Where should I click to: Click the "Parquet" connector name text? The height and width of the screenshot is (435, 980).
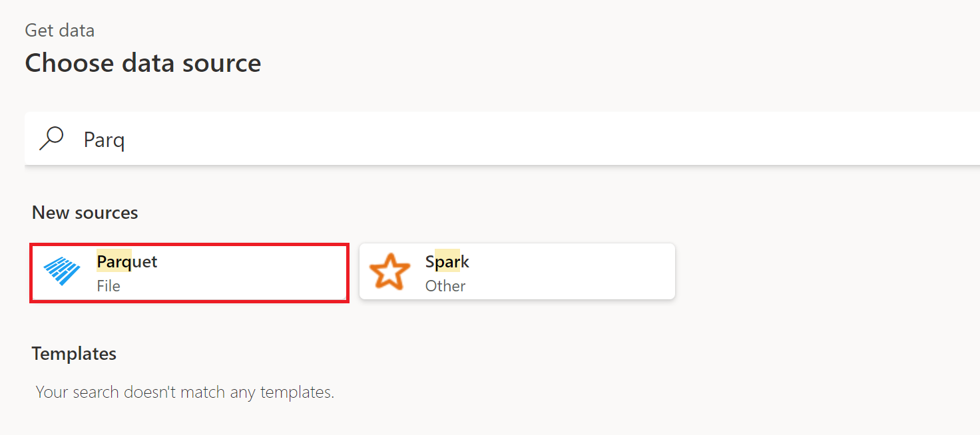pos(127,261)
